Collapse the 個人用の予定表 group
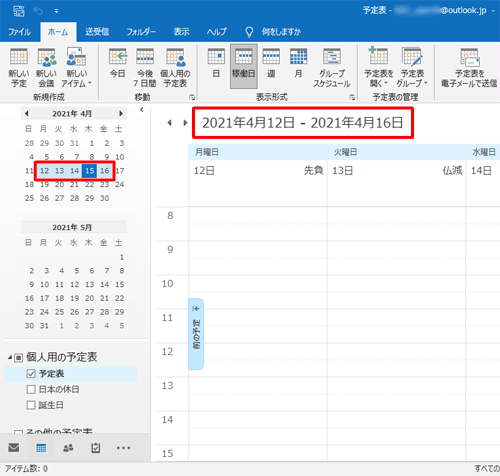The height and width of the screenshot is (476, 500). coord(10,358)
